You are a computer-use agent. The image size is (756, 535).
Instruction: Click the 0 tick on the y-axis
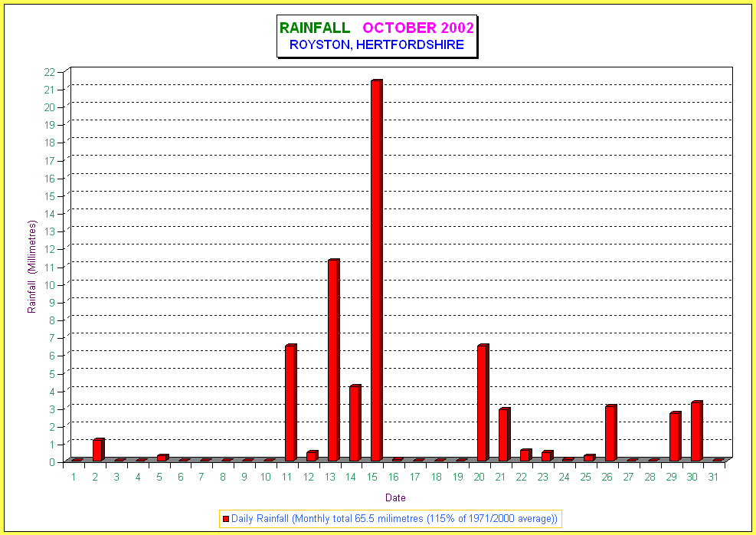tap(51, 461)
